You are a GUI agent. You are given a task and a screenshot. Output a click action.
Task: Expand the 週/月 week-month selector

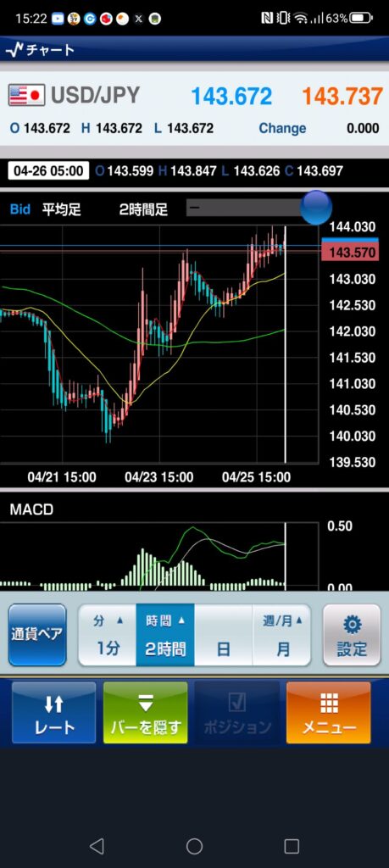click(282, 634)
